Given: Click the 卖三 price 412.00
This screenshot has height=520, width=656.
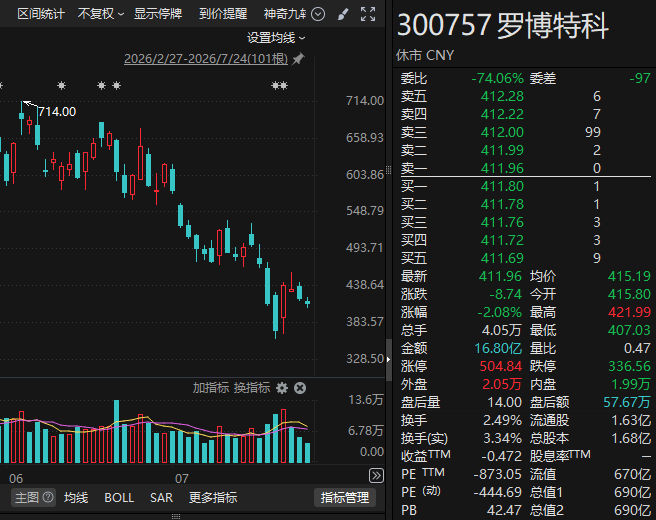Looking at the screenshot, I should pyautogui.click(x=502, y=132).
